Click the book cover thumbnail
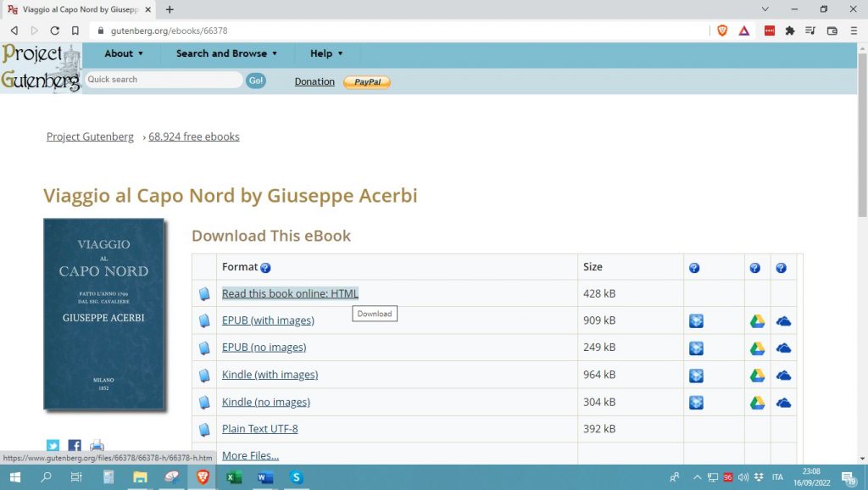868x490 pixels. [103, 314]
